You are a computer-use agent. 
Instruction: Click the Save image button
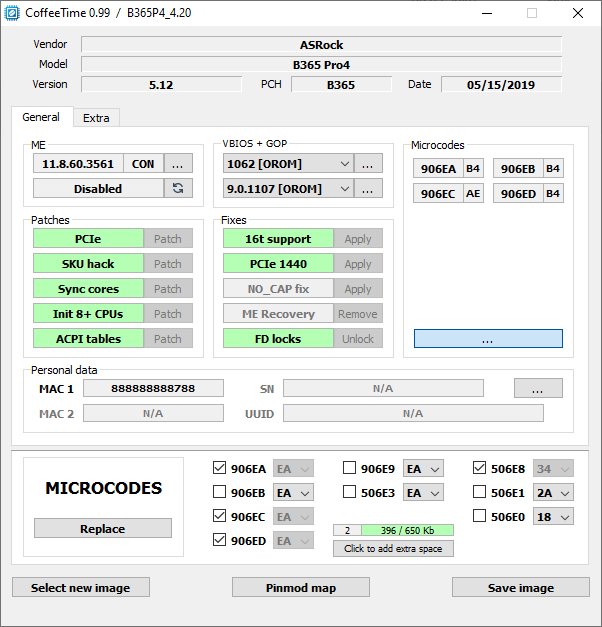521,587
